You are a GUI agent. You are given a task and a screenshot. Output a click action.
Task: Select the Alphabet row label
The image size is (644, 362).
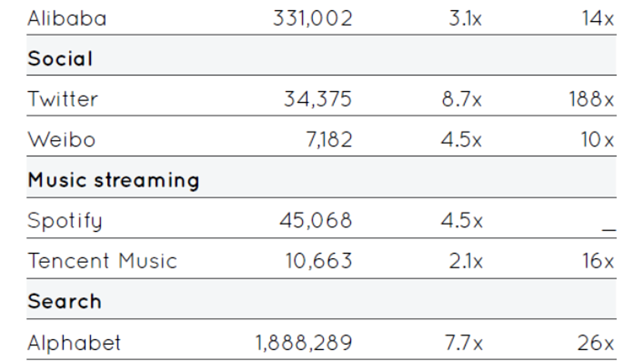pos(74,343)
